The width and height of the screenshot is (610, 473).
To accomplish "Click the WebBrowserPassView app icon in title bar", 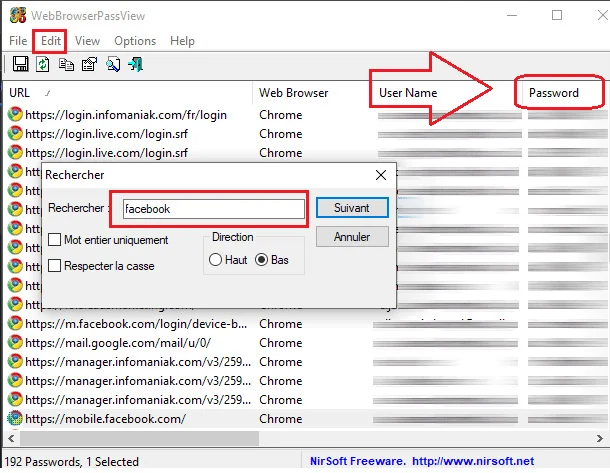I will point(18,15).
